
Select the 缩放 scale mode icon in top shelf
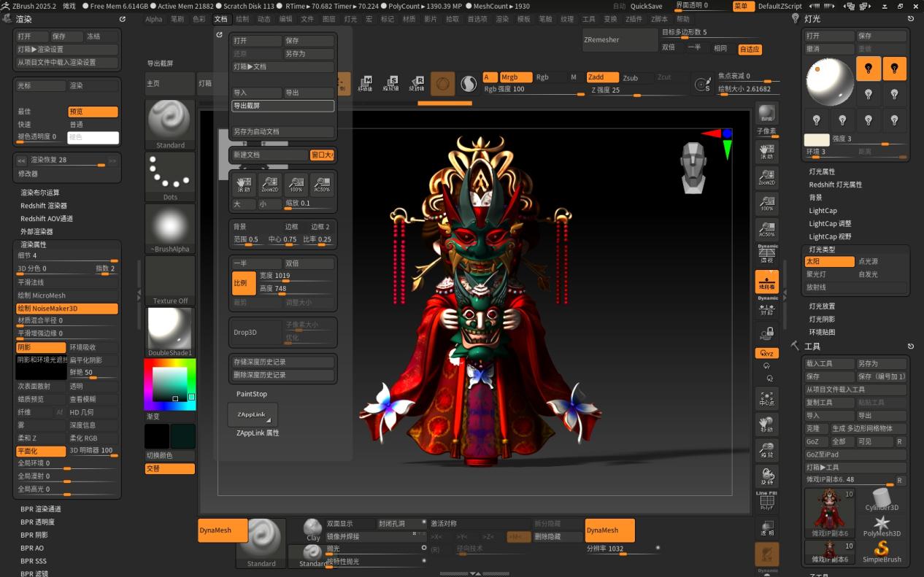pos(391,84)
